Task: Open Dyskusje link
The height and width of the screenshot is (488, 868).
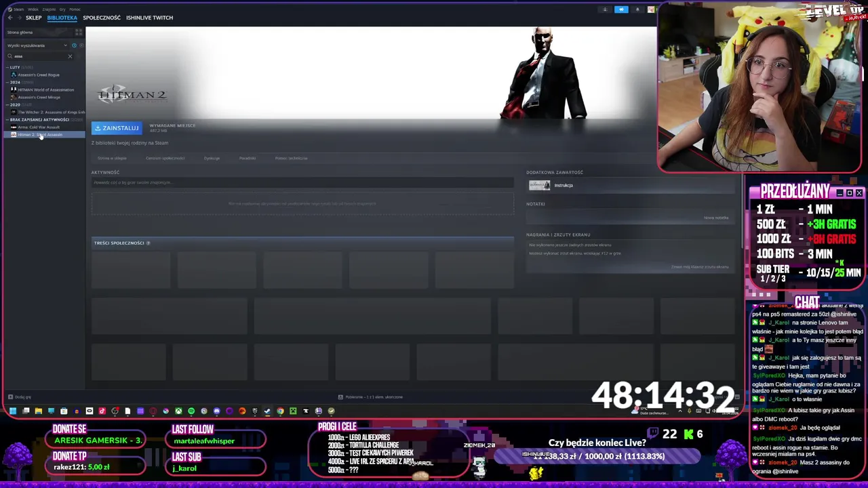Action: pyautogui.click(x=212, y=158)
